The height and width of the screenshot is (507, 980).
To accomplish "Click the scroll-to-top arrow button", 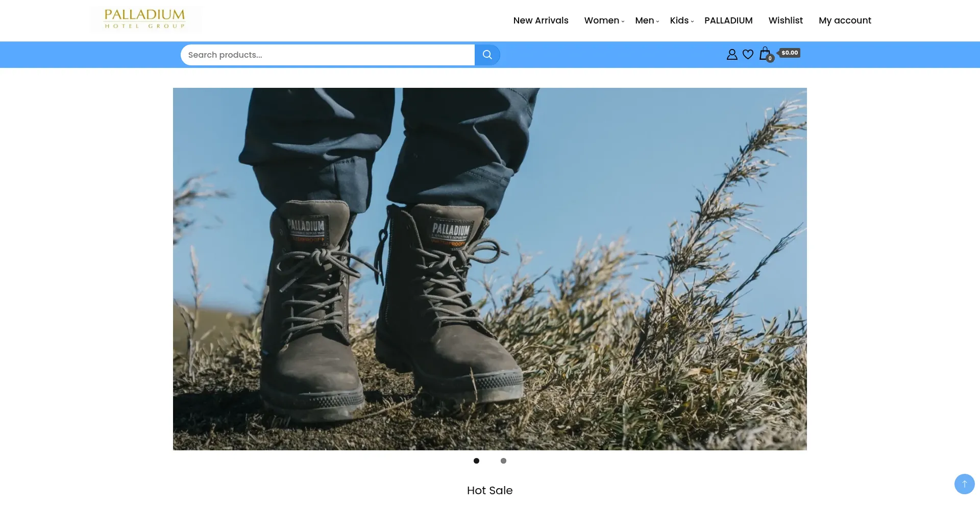I will [x=964, y=484].
